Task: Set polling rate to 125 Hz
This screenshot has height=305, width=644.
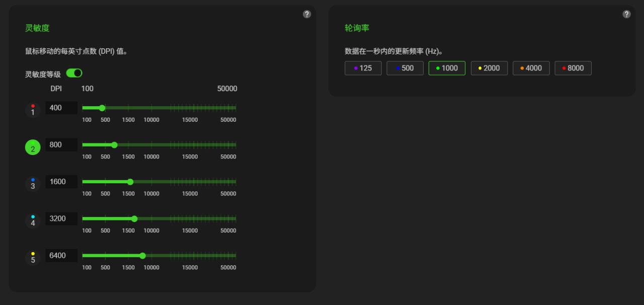Action: pyautogui.click(x=363, y=68)
